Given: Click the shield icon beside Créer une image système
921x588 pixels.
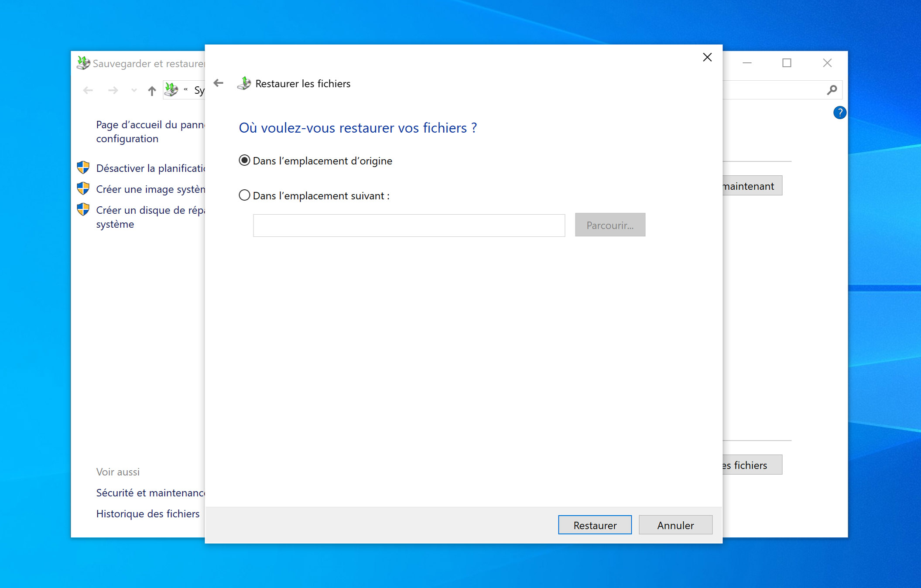Looking at the screenshot, I should (83, 188).
